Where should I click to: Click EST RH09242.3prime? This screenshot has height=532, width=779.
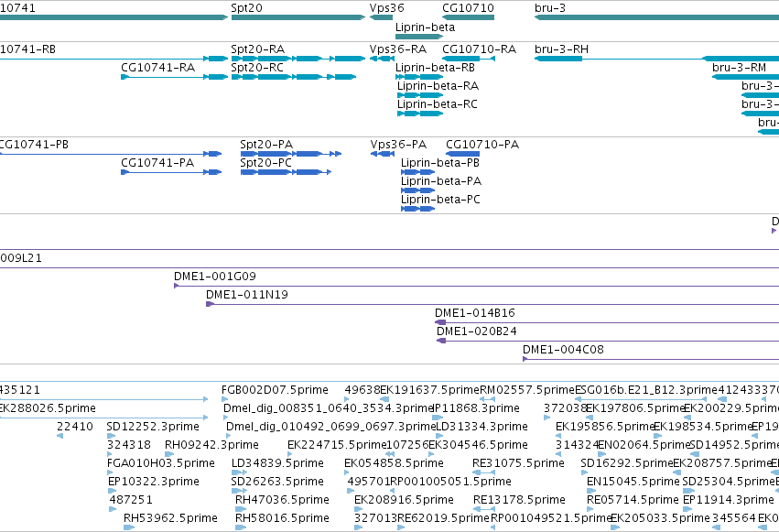tap(211, 445)
